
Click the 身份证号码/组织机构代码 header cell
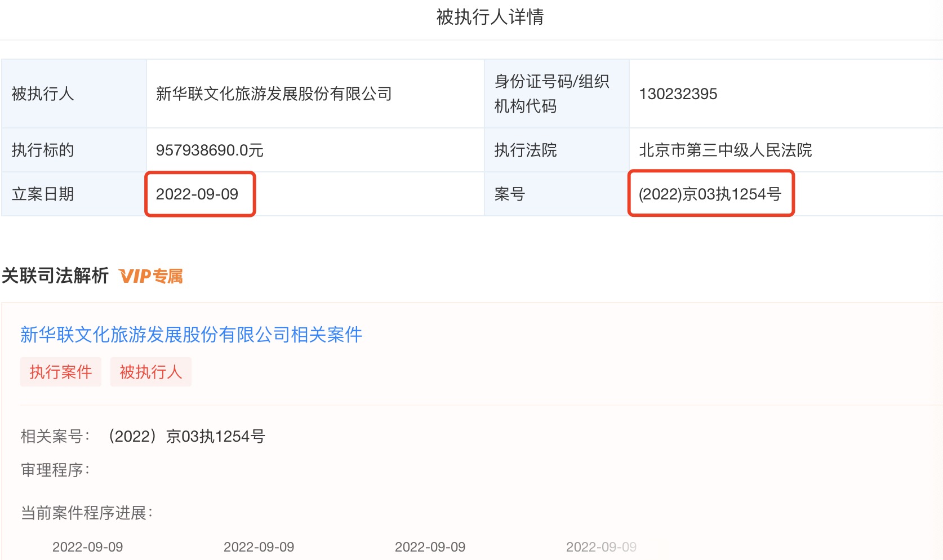(551, 94)
